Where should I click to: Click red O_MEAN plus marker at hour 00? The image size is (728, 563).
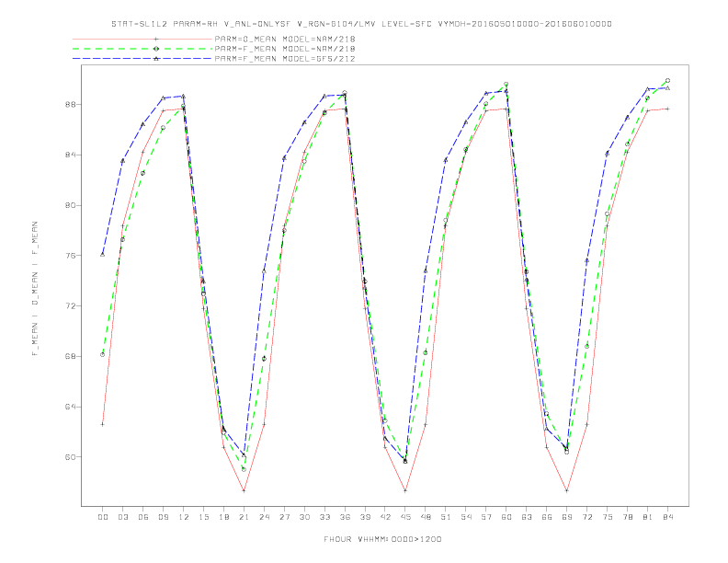pos(103,424)
